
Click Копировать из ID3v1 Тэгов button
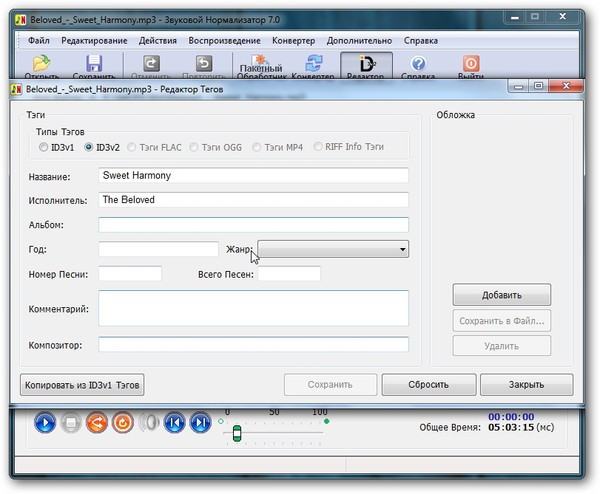tap(82, 384)
